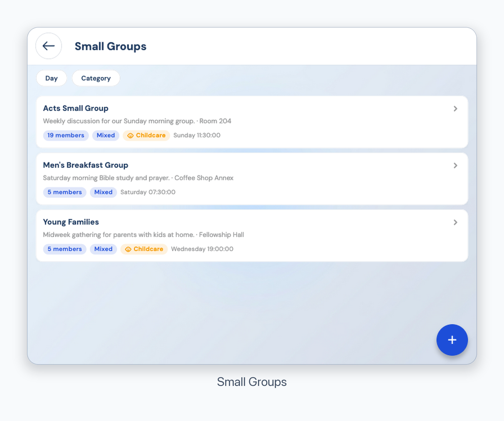The height and width of the screenshot is (421, 504).
Task: Click Childcare icon on Young Families
Action: pos(128,249)
